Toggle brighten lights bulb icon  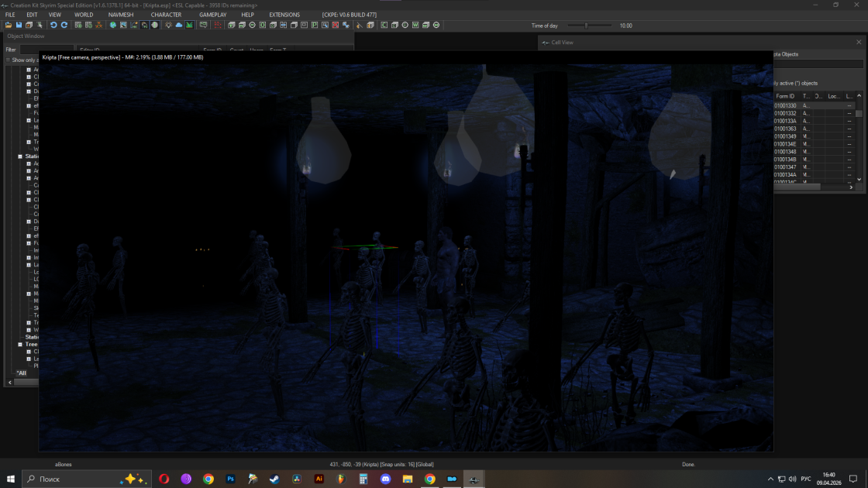[168, 25]
